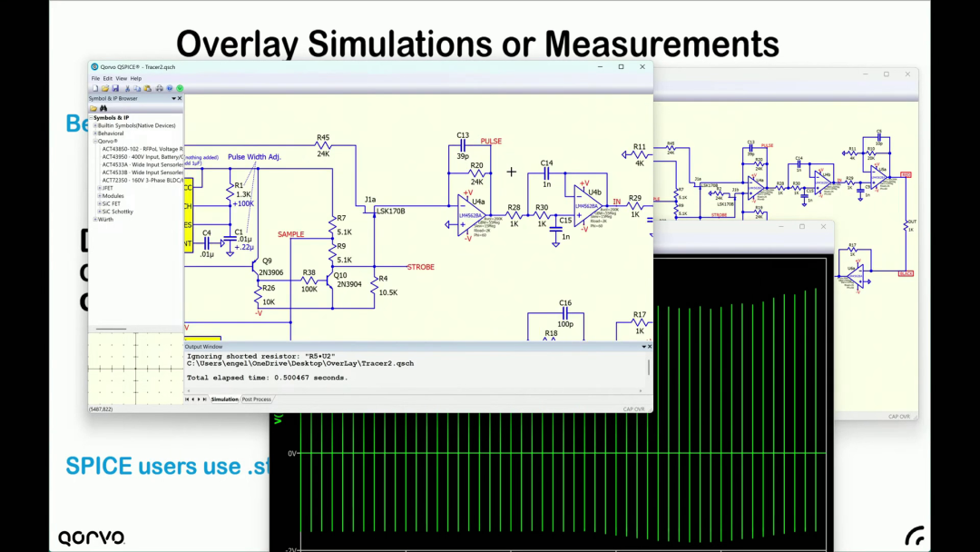This screenshot has height=552, width=980.
Task: Select ACT4533A Wide Input item
Action: coord(142,164)
